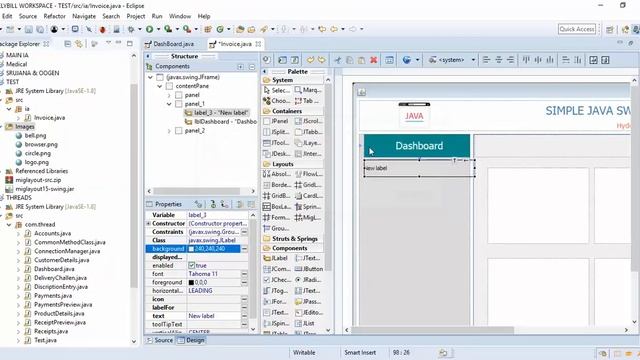Open the Source menu

pos(28,16)
